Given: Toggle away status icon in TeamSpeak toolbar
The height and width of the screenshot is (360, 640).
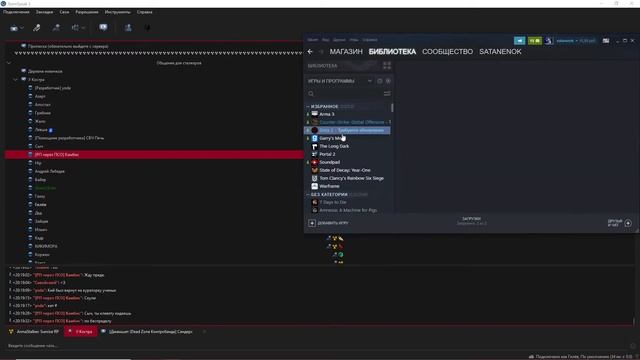Looking at the screenshot, I should (x=56, y=28).
